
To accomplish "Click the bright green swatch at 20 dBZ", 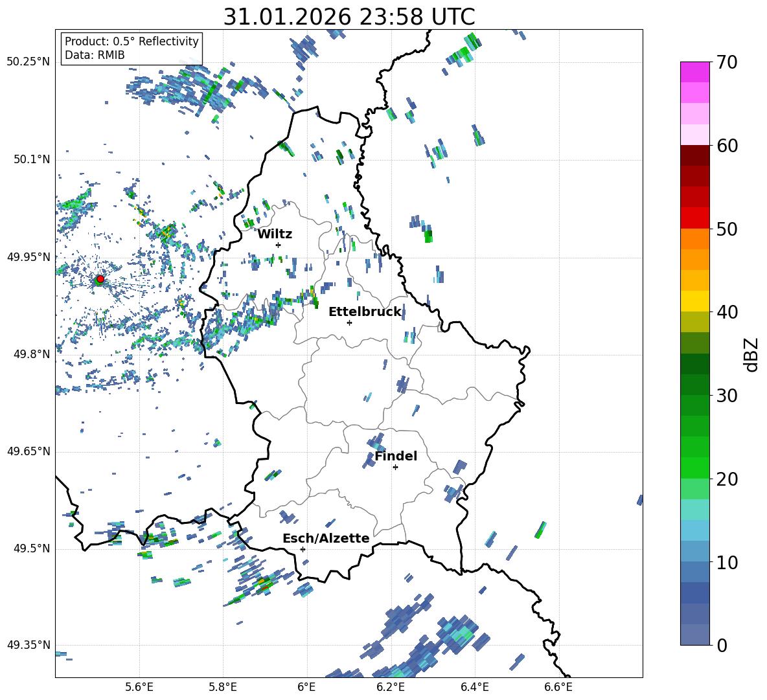I will [x=695, y=468].
